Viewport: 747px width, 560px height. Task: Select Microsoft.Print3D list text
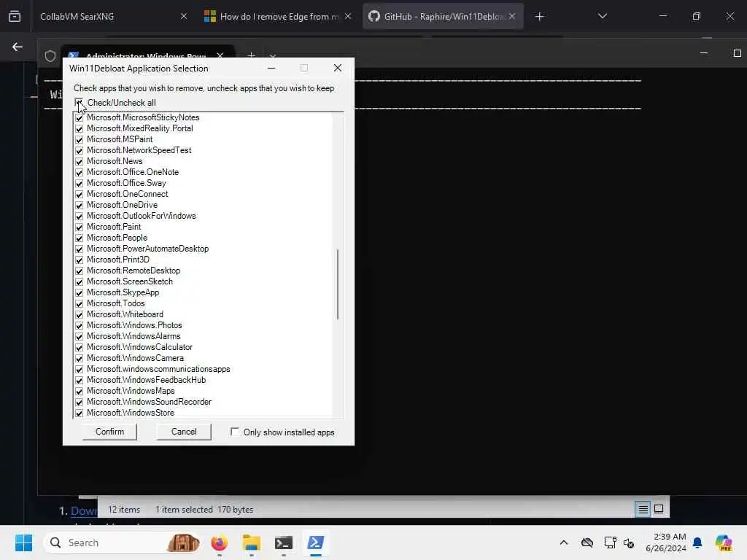pyautogui.click(x=118, y=260)
